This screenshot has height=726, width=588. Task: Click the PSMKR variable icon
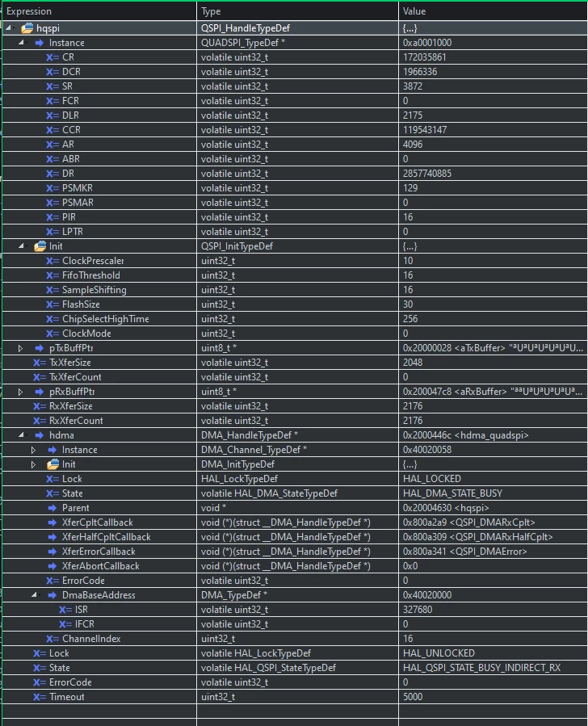[52, 188]
